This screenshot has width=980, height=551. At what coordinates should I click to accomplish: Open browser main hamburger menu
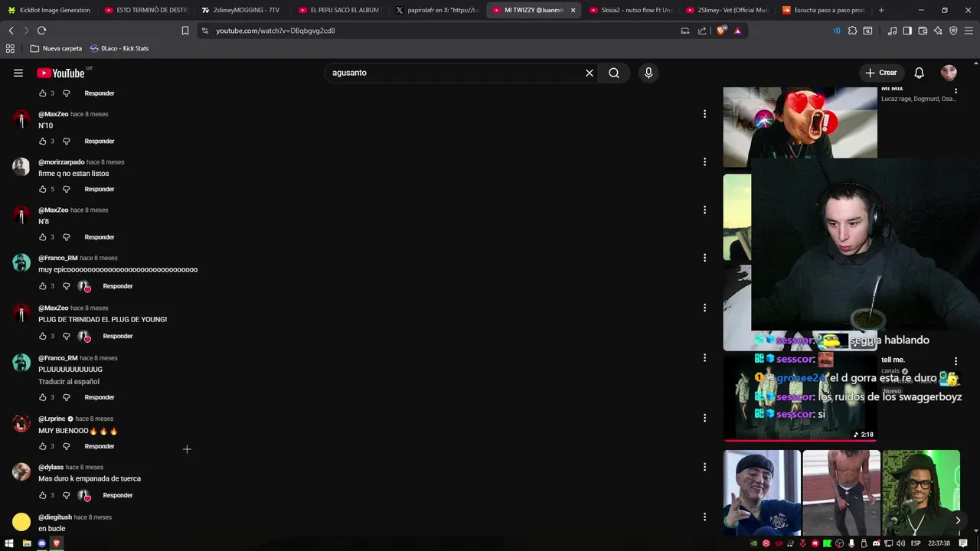click(969, 31)
